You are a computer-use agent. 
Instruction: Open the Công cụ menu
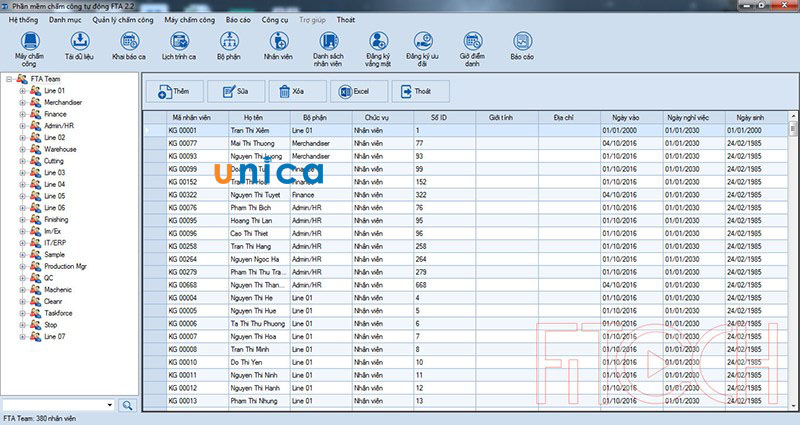(275, 20)
